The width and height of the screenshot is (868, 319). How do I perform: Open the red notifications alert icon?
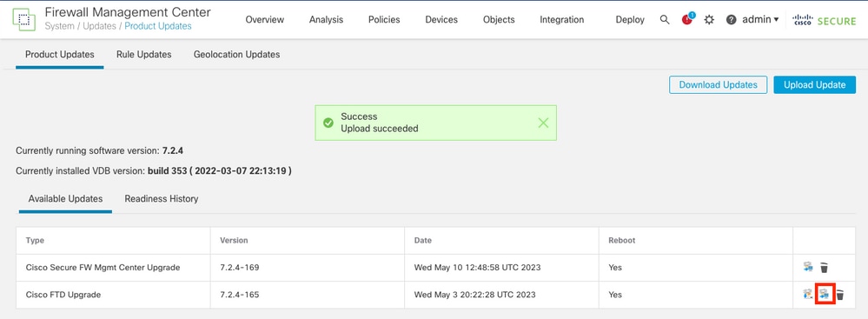687,19
